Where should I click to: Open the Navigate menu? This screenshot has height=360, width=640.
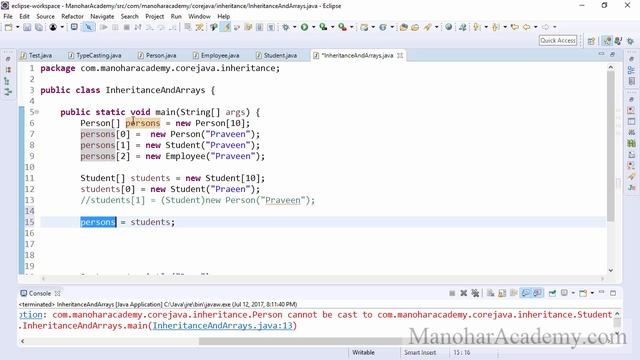point(102,16)
